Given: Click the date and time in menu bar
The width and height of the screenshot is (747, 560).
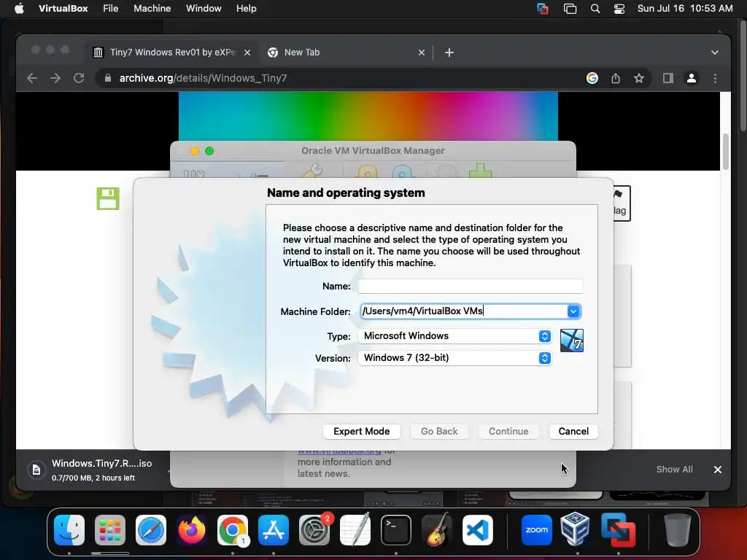Looking at the screenshot, I should (684, 9).
